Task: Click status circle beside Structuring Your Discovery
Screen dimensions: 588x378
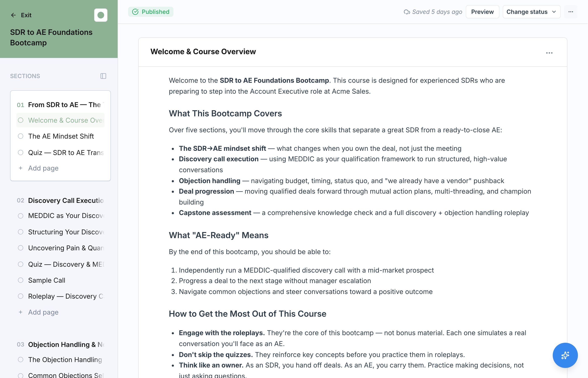Action: 21,232
